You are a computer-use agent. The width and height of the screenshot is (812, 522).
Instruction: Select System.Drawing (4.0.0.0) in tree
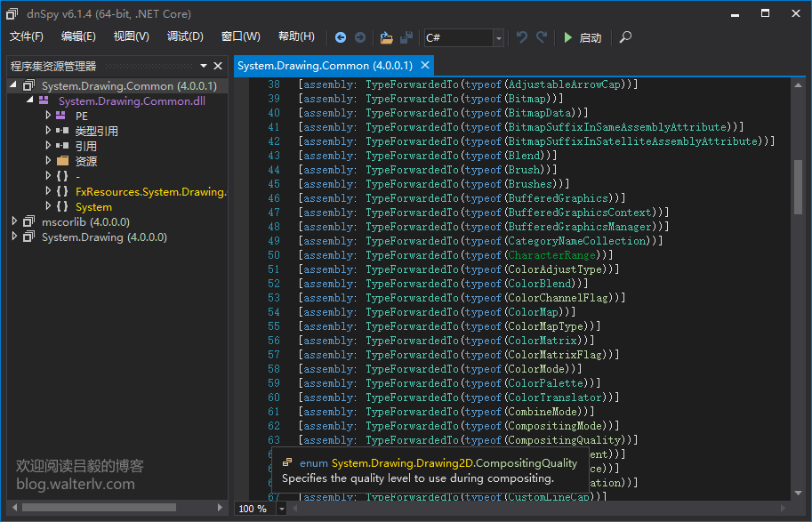coord(104,237)
